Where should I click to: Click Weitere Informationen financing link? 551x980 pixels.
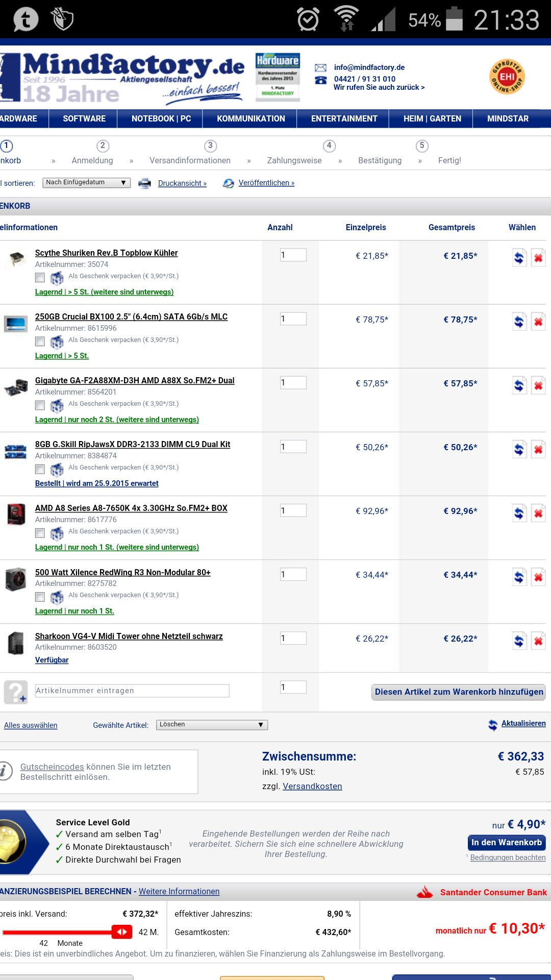[179, 892]
